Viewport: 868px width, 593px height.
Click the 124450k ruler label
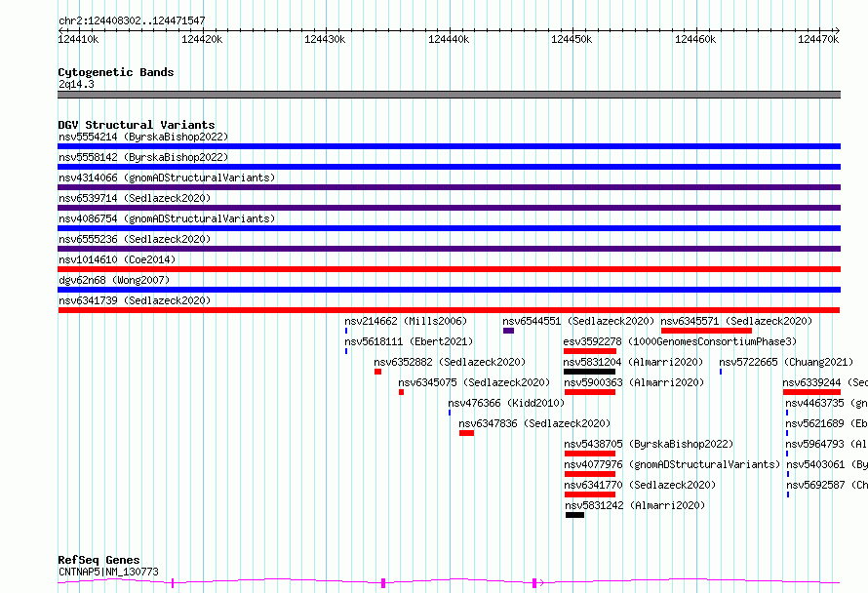click(x=572, y=39)
